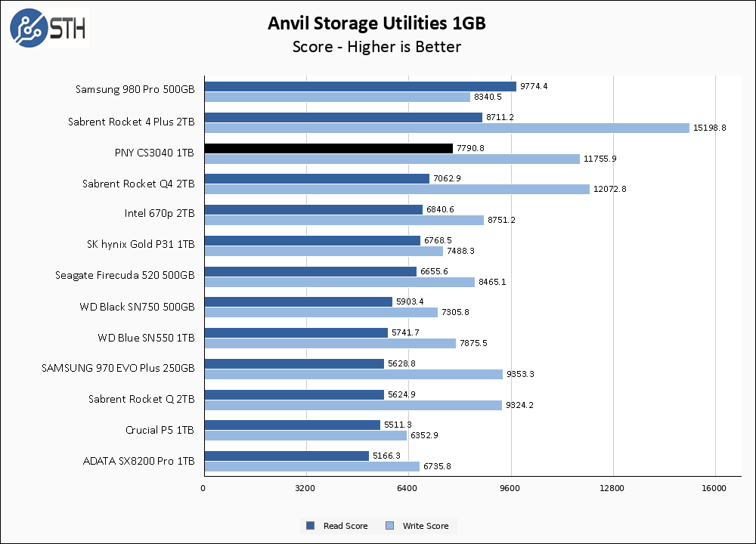Click the 16000 axis tick label
This screenshot has height=544, width=756.
click(714, 488)
